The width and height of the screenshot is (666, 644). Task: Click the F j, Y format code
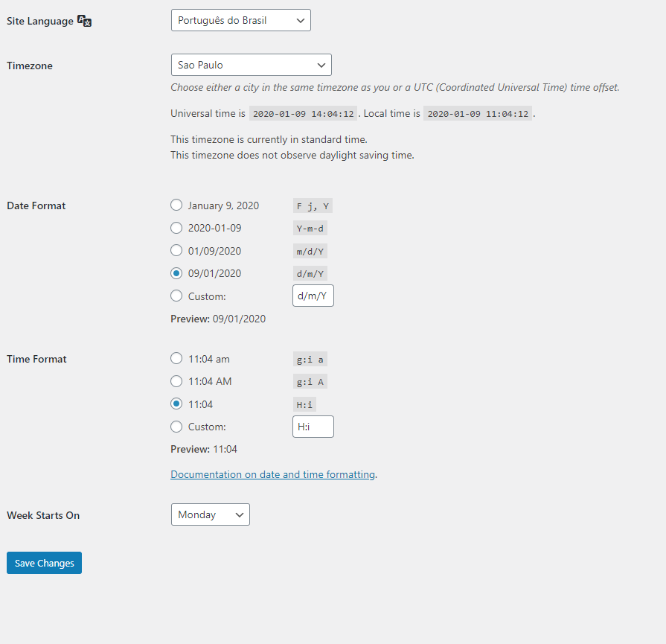click(x=312, y=206)
